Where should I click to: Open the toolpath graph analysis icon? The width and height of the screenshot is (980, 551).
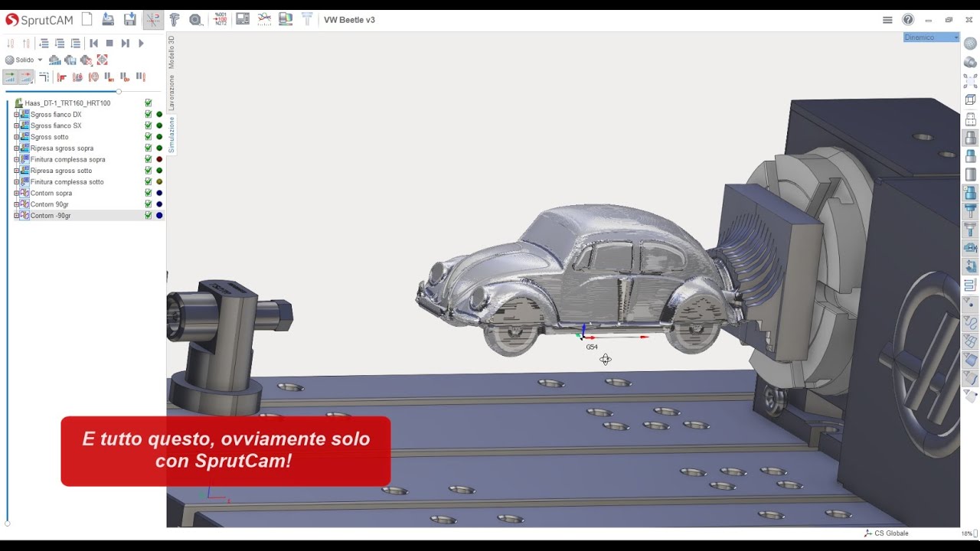coord(264,20)
